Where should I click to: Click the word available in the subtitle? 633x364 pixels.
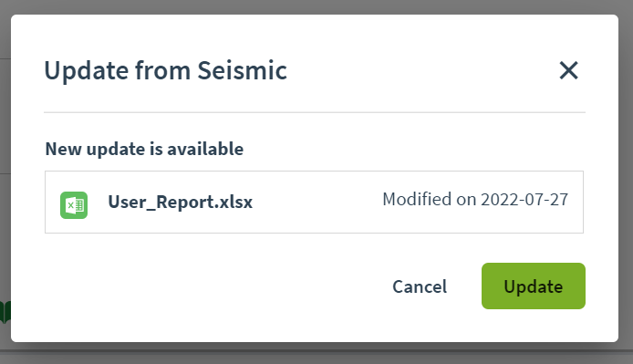(x=205, y=149)
